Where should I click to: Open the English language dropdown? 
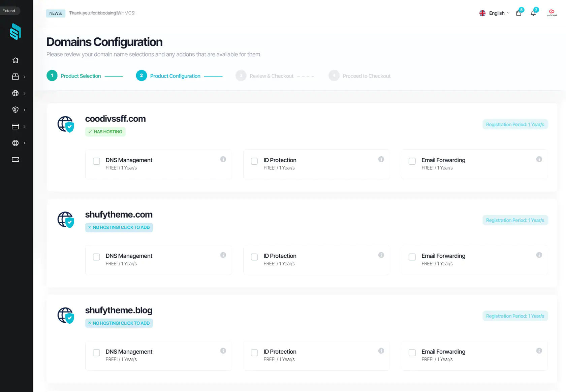click(494, 13)
